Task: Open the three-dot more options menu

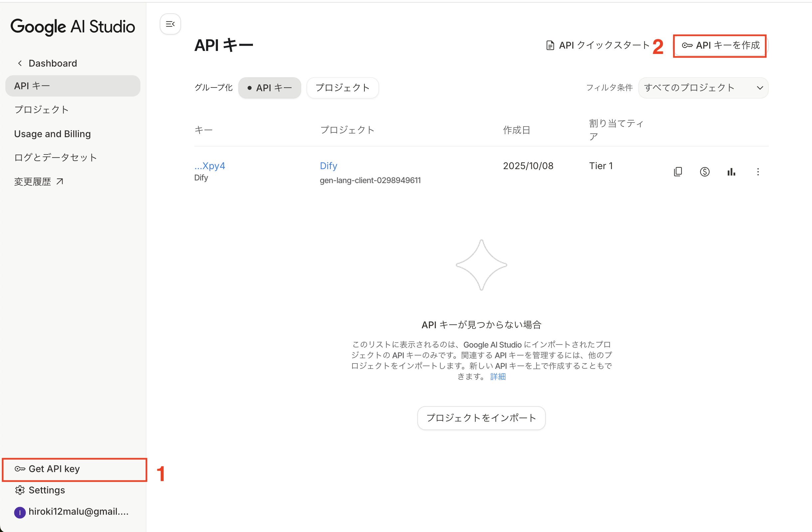Action: point(758,172)
